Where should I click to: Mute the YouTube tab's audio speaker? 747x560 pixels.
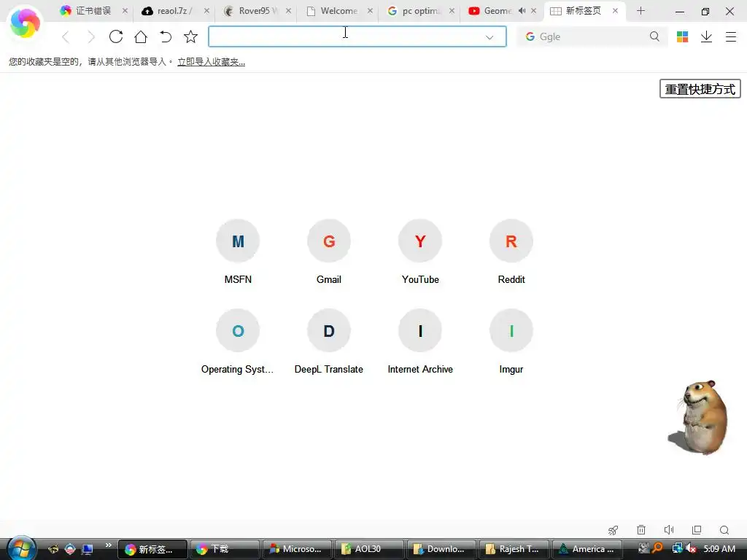click(522, 11)
